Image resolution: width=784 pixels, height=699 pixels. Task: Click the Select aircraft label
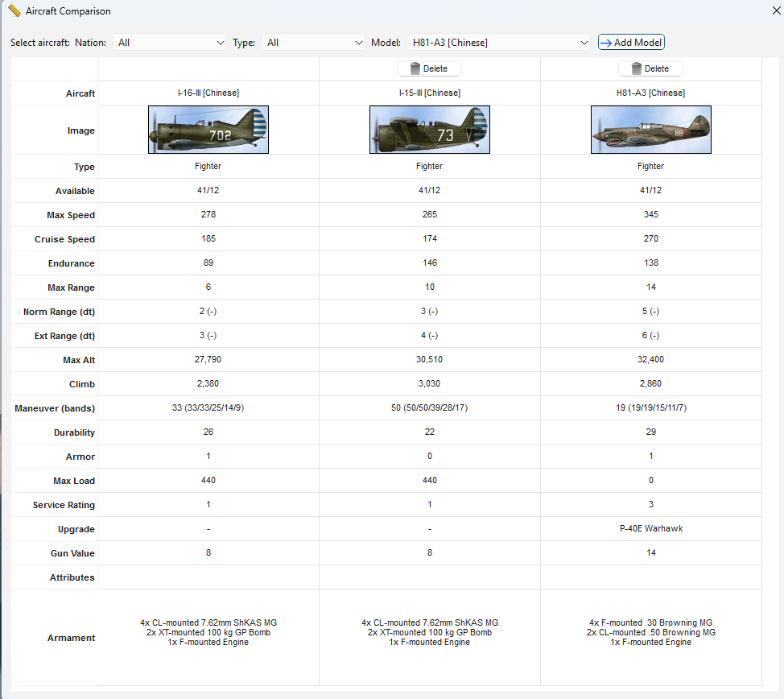pyautogui.click(x=40, y=43)
